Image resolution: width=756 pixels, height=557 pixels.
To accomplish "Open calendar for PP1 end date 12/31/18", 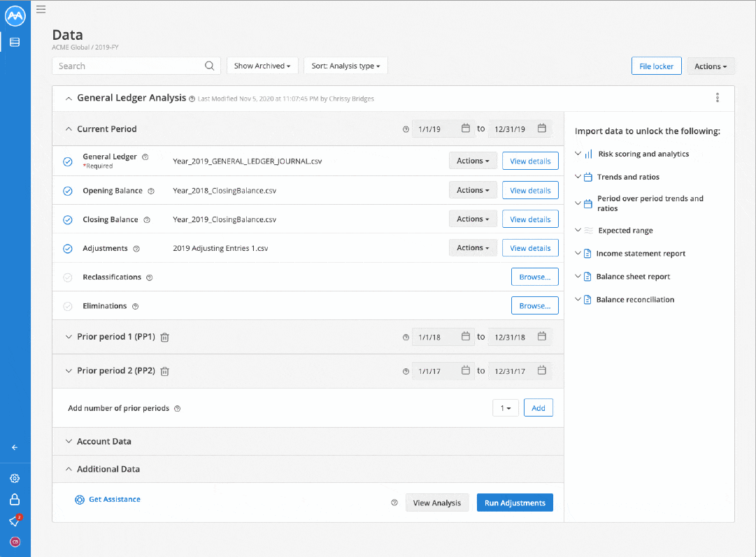I will pos(542,336).
